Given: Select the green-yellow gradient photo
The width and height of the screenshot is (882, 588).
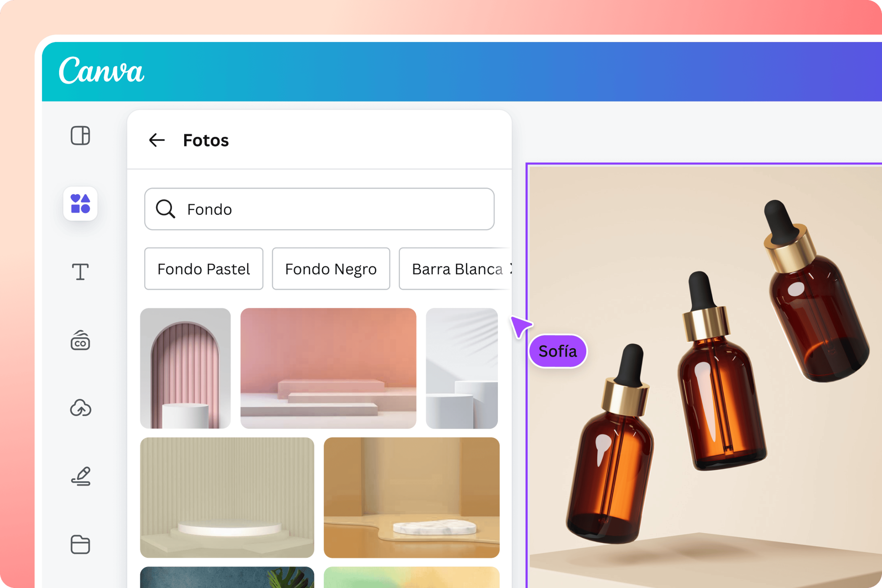Looking at the screenshot, I should (412, 577).
